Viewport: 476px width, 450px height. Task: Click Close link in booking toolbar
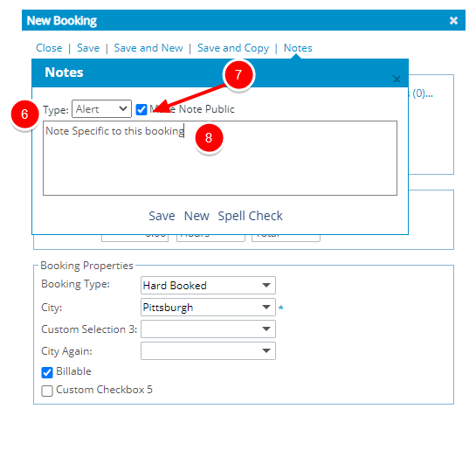(49, 48)
